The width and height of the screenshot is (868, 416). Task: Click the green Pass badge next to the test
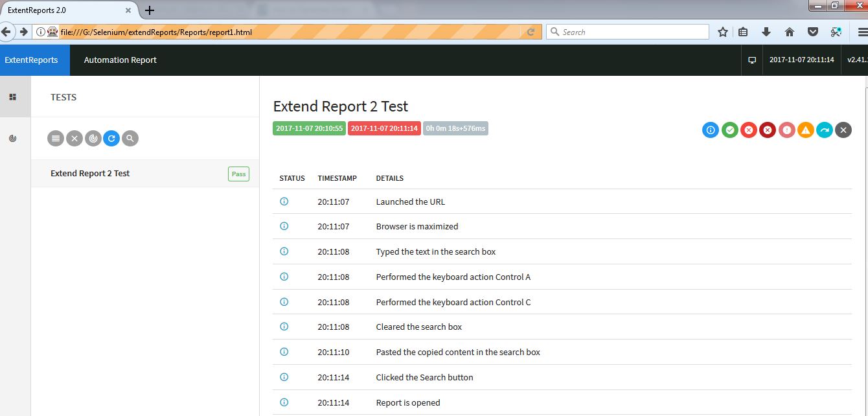click(238, 174)
